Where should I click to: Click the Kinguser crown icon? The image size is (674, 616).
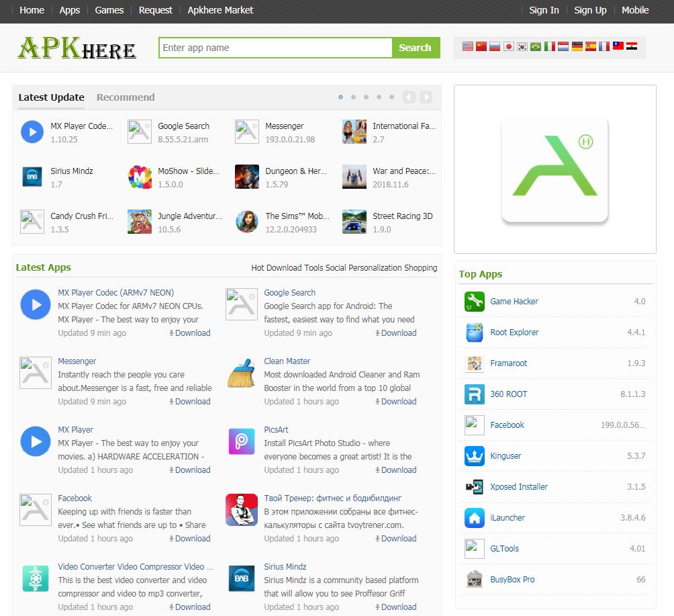(x=473, y=456)
